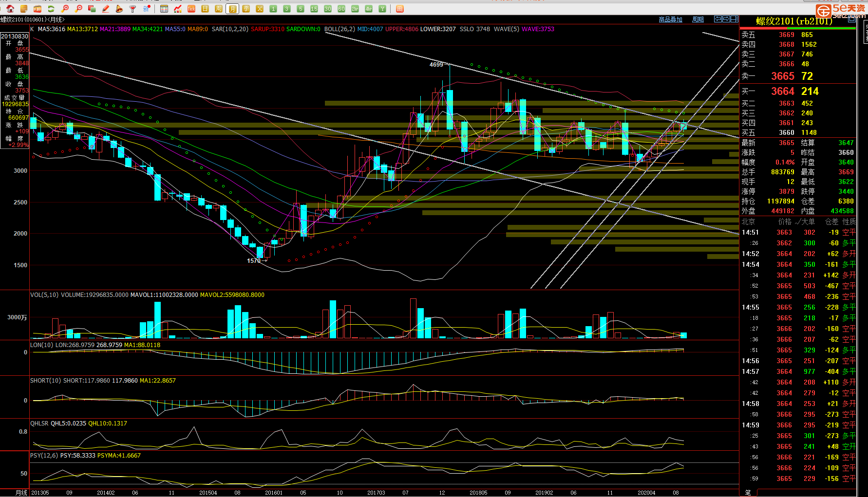
Task: Toggle weekly 周 period
Action: (219, 9)
